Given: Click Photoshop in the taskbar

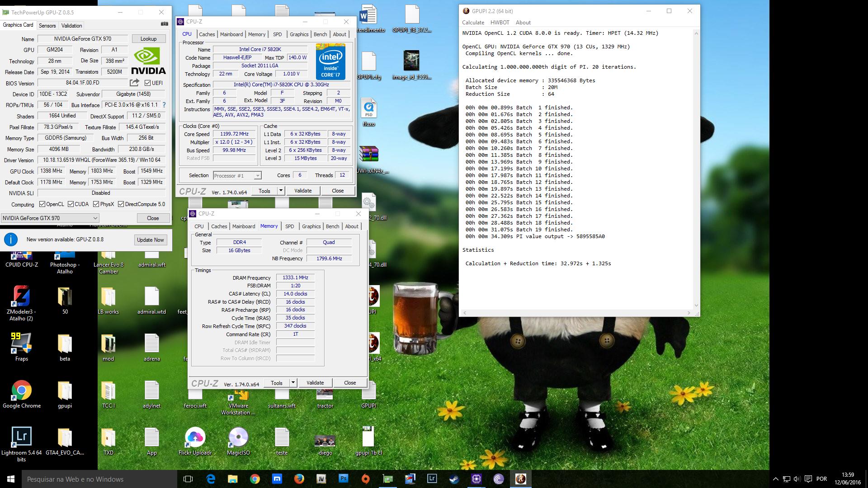Looking at the screenshot, I should pos(344,479).
